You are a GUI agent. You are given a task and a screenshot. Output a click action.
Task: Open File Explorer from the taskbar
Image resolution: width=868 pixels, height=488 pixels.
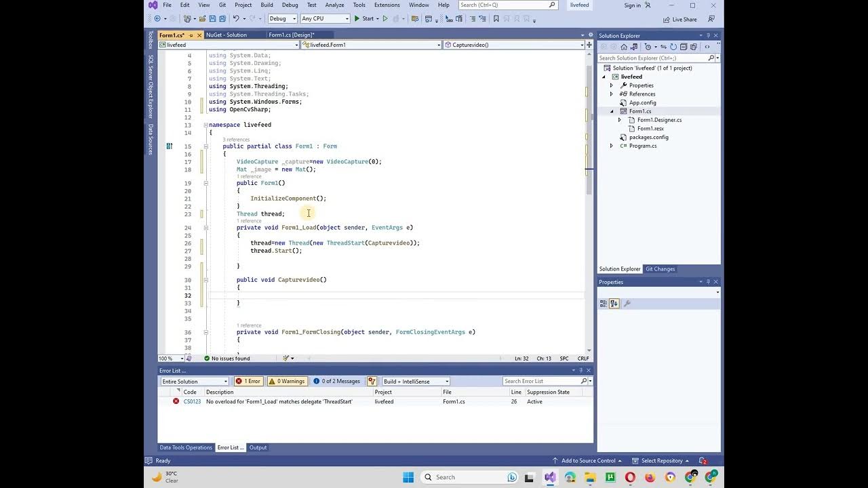click(590, 477)
